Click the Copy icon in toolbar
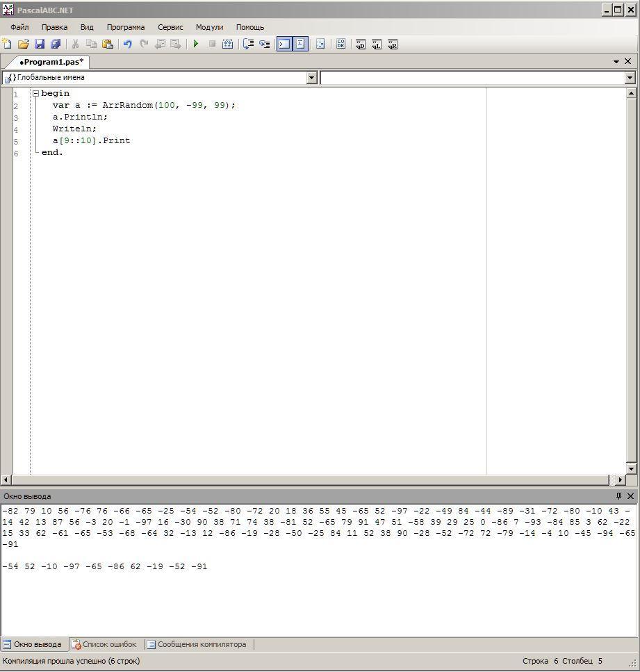This screenshot has height=672, width=640. point(91,44)
